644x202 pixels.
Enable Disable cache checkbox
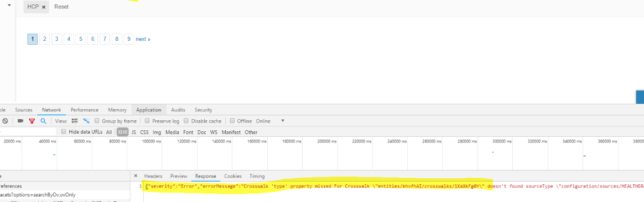coord(186,121)
